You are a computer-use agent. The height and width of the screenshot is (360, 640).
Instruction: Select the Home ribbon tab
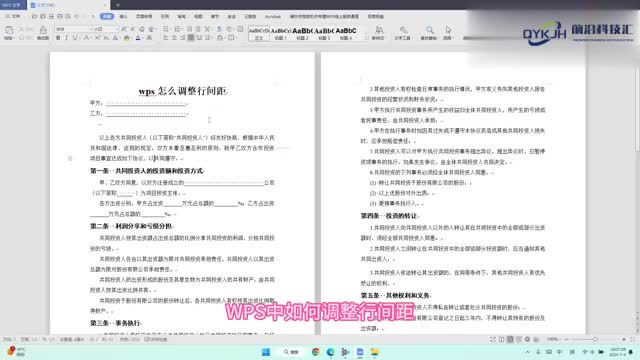(107, 16)
